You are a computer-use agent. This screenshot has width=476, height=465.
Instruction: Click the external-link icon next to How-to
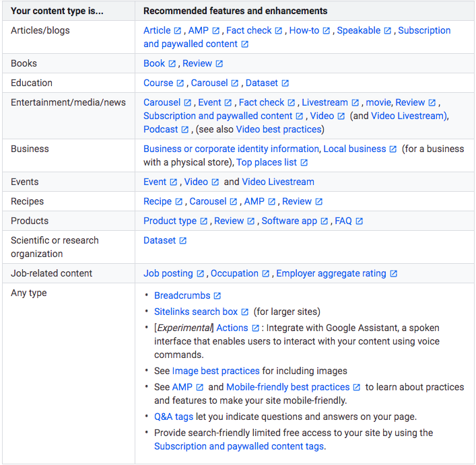click(x=327, y=31)
